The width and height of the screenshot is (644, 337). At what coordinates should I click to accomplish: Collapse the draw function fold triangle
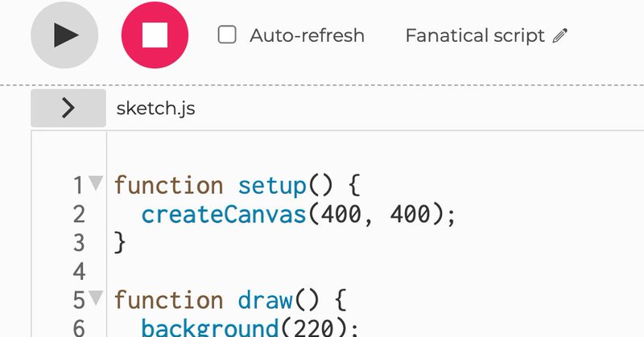[x=96, y=298]
